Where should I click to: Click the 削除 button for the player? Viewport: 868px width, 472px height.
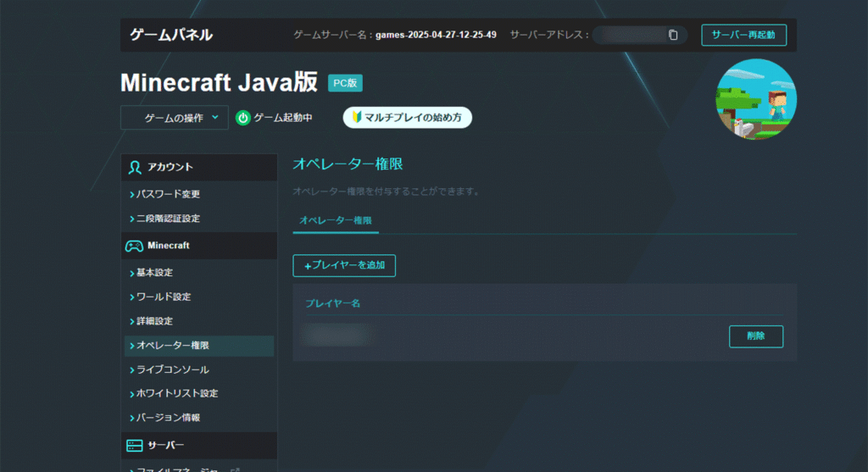click(755, 336)
